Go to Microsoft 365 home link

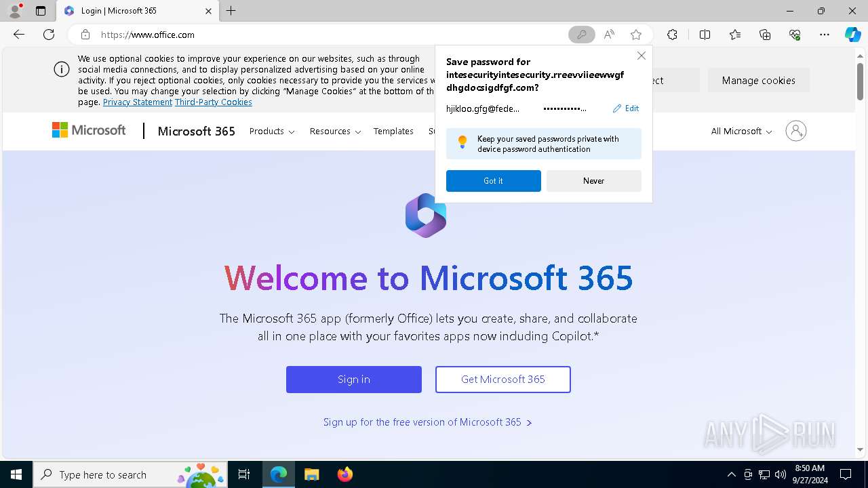[x=197, y=131]
